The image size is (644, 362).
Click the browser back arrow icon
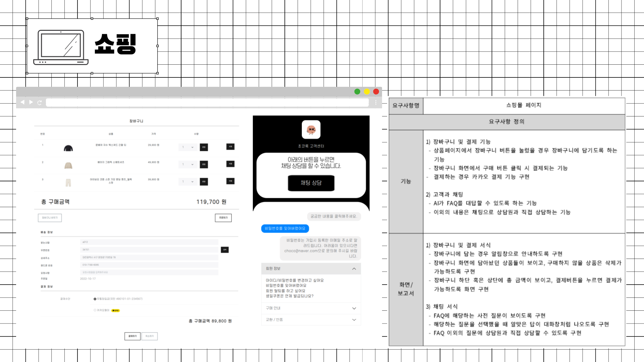[22, 102]
